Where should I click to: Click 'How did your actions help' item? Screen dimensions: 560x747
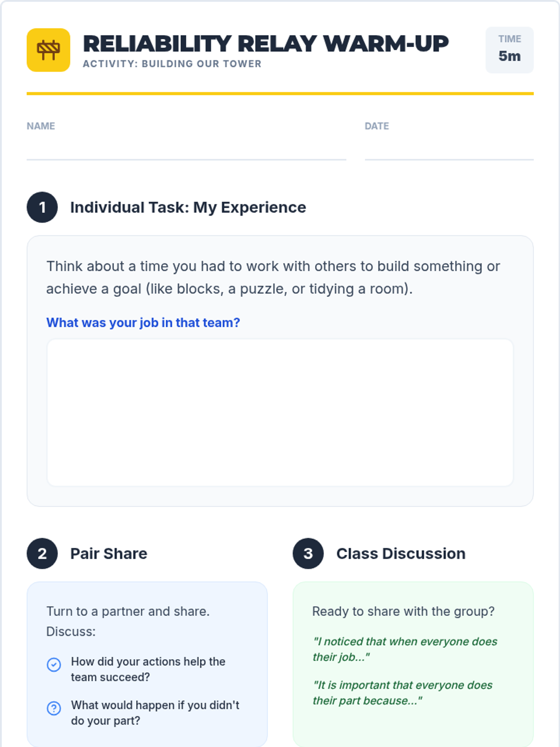click(148, 669)
